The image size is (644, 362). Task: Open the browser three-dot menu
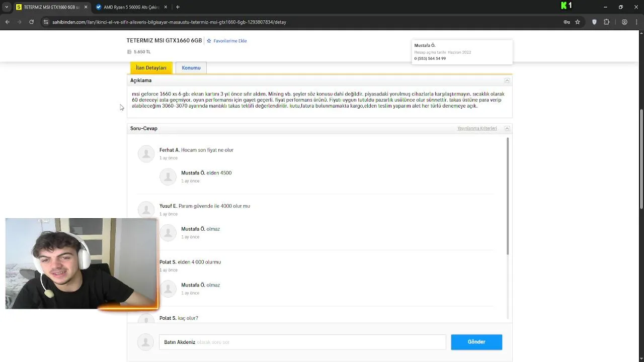[636, 22]
